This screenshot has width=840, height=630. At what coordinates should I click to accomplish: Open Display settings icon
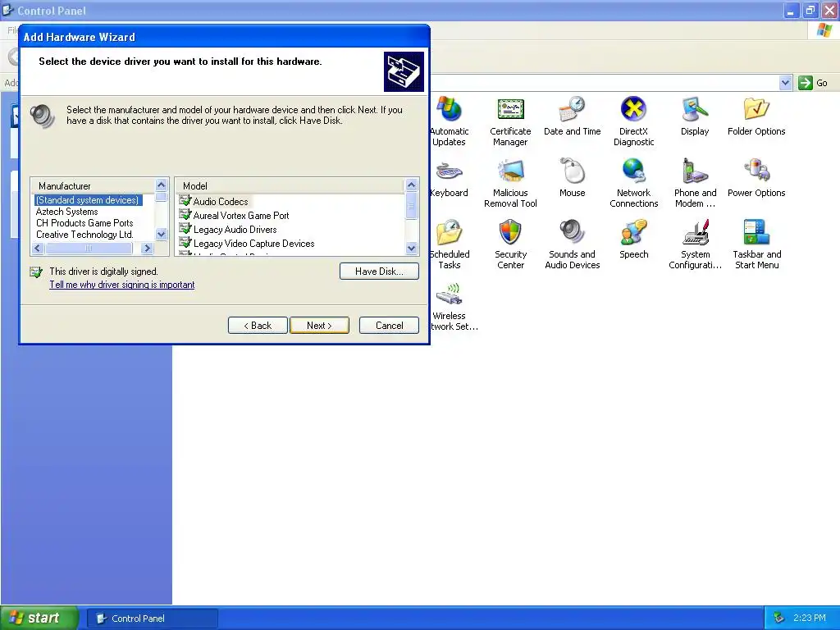tap(695, 111)
